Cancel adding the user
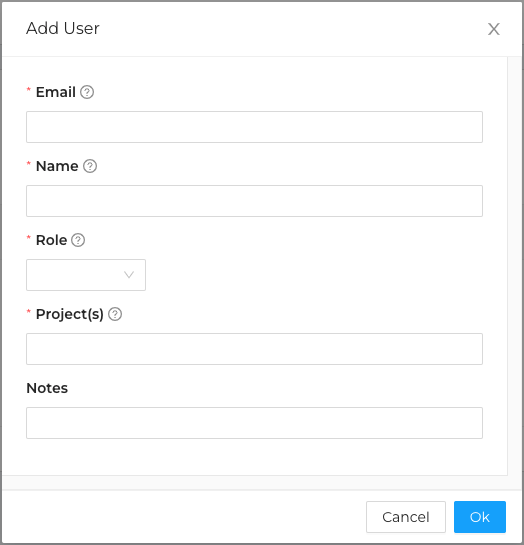 [406, 517]
